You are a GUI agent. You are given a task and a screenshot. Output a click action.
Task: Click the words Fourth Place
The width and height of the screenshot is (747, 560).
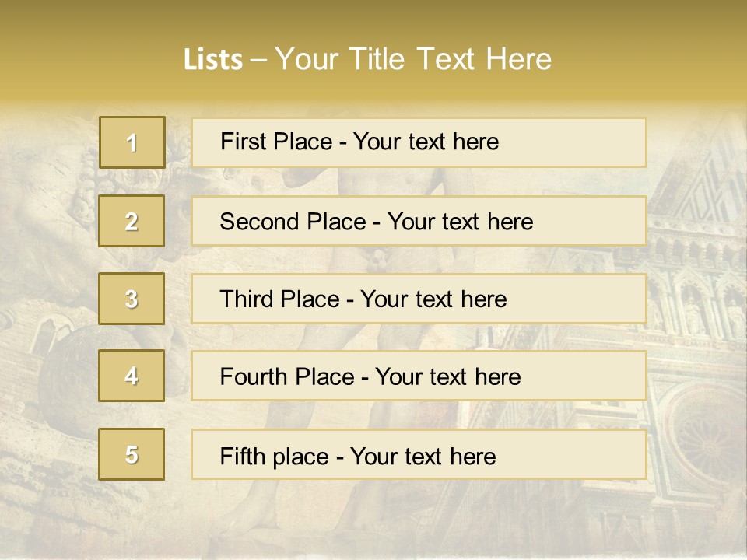[x=287, y=376]
